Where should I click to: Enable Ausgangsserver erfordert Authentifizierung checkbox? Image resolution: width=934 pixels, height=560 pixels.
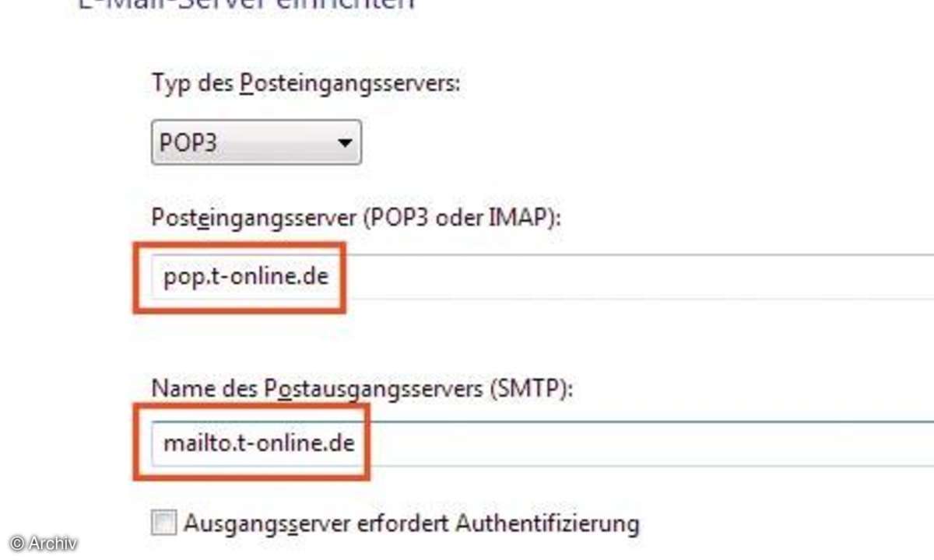coord(163,523)
